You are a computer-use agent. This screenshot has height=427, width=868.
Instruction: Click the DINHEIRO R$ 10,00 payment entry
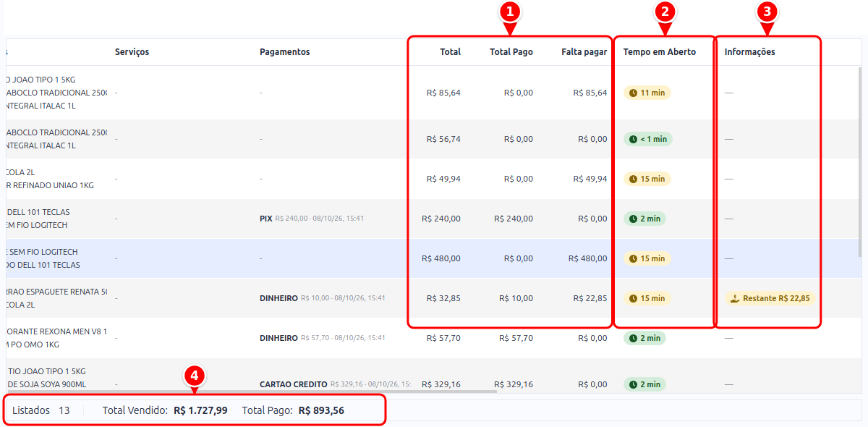click(323, 298)
